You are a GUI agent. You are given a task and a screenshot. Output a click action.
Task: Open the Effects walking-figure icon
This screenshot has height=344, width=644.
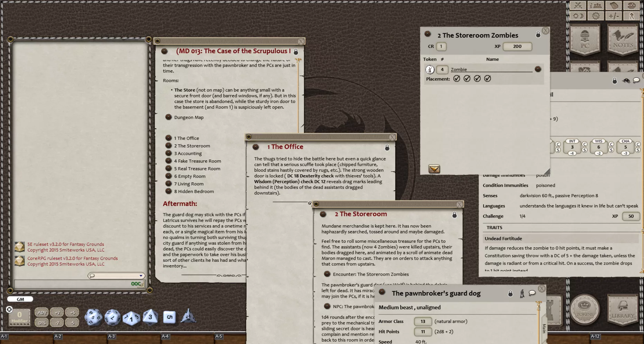(x=632, y=16)
